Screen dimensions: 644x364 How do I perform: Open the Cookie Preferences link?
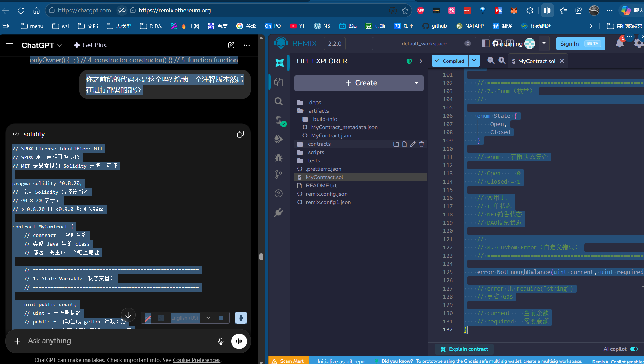pos(196,360)
